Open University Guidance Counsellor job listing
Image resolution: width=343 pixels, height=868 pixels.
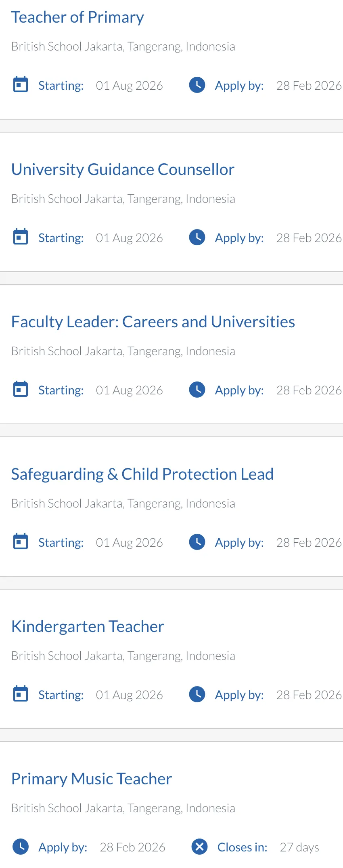[123, 170]
